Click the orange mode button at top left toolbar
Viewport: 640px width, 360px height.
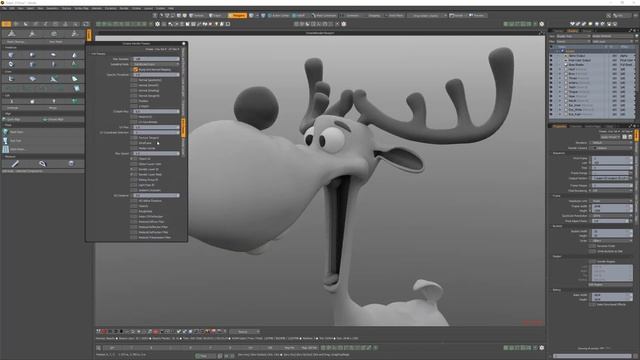click(6, 24)
